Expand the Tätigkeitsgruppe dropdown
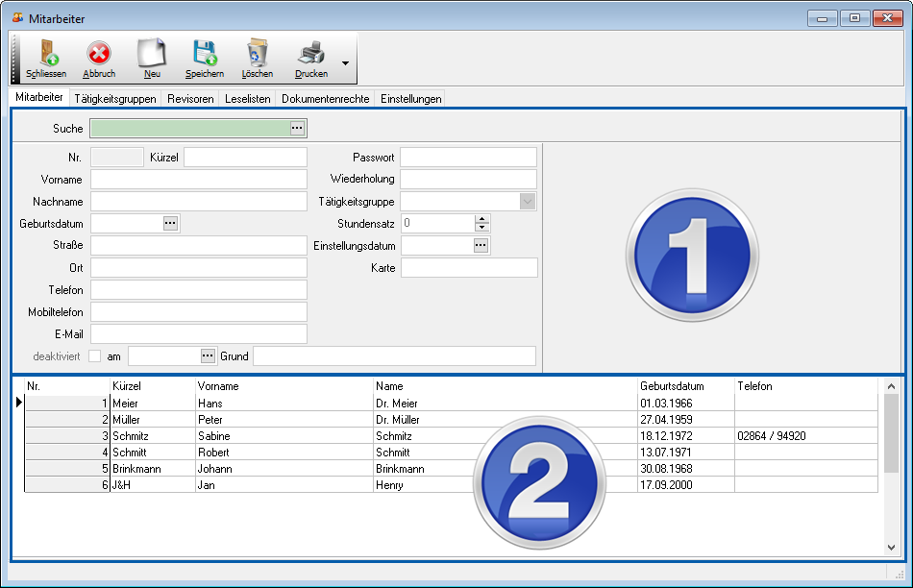Viewport: 913px width, 588px height. [527, 202]
